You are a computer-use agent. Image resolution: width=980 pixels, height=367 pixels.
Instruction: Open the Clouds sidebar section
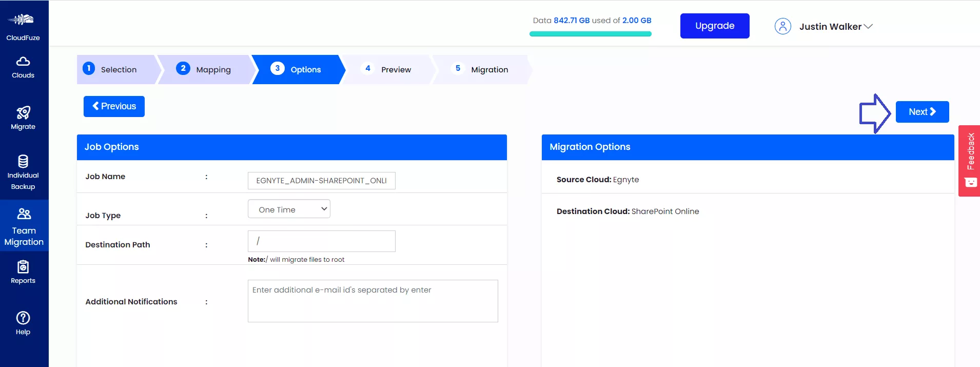point(23,68)
